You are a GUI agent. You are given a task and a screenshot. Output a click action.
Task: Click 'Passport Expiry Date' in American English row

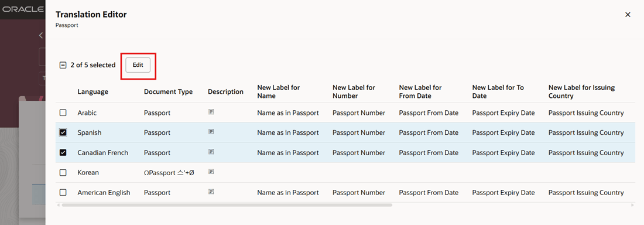pos(503,193)
